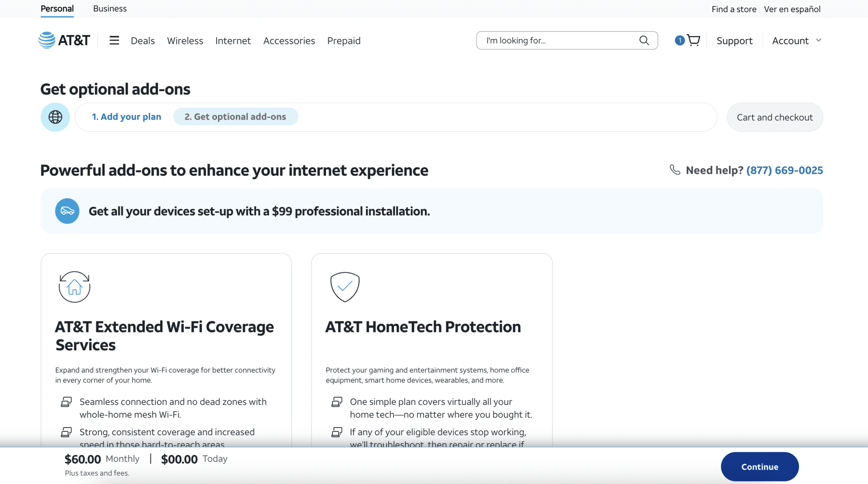Open the Internet menu
Image resolution: width=868 pixels, height=484 pixels.
coord(233,41)
